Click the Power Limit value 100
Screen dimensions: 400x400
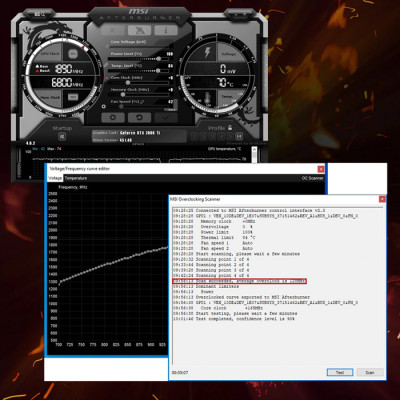(x=170, y=54)
